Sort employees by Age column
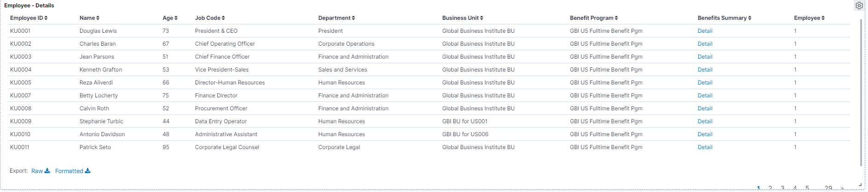Image resolution: width=868 pixels, height=192 pixels. (170, 18)
